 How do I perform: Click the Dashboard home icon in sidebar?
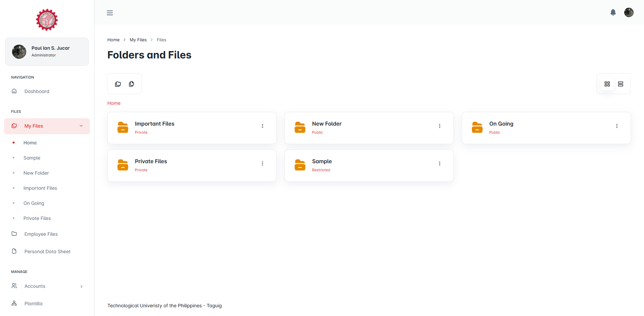coord(14,91)
